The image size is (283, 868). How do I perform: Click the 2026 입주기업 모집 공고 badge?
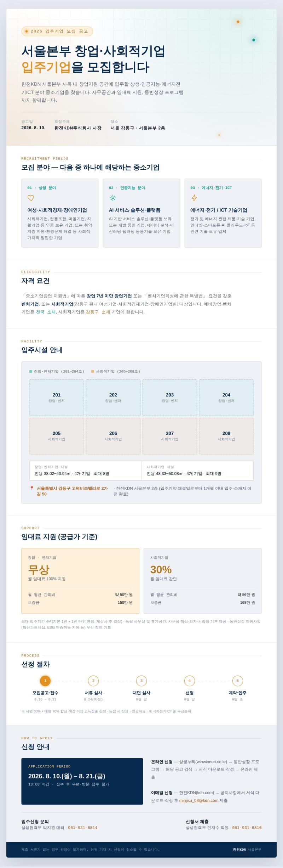click(x=57, y=31)
